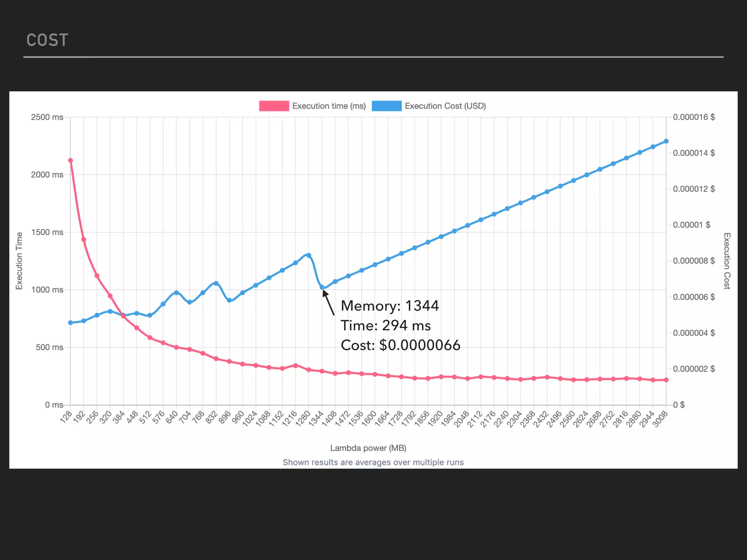Screen dimensions: 747x560
Task: Select the blue cost data point at 3008 MB
Action: point(666,141)
